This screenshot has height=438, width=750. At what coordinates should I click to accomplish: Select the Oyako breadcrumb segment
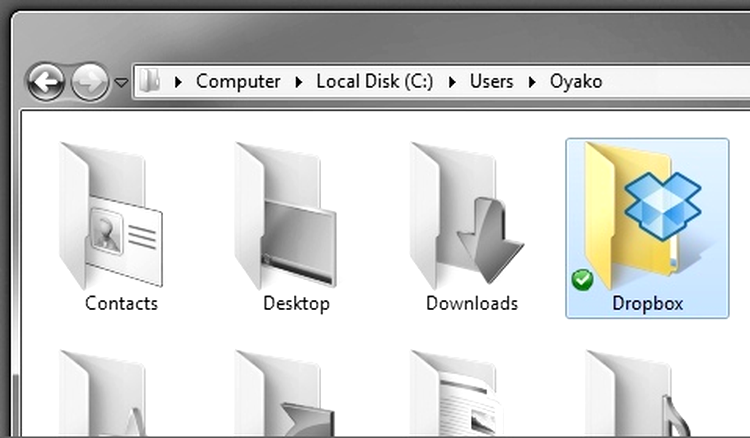point(575,82)
